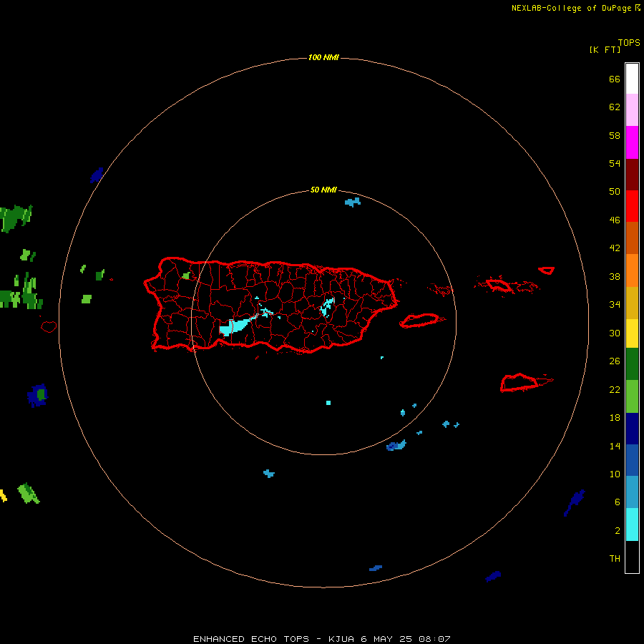Click the light green legend swatch
Image resolution: width=644 pixels, height=644 pixels.
[x=632, y=396]
